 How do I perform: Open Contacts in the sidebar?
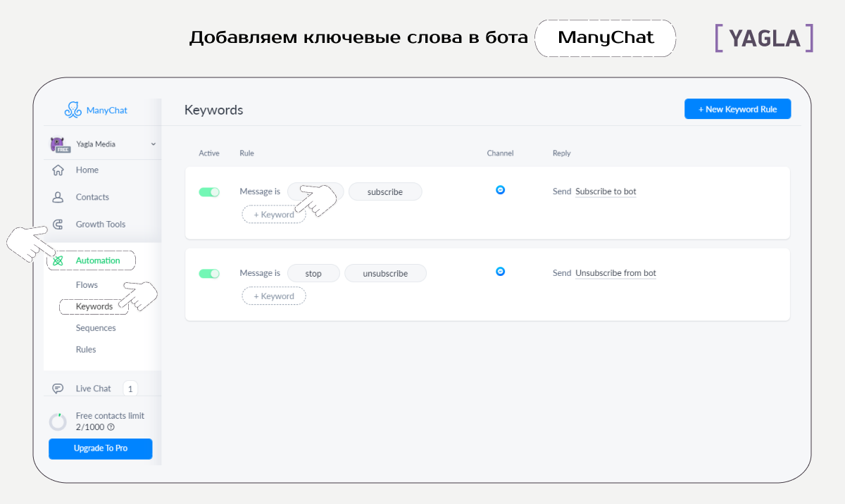pyautogui.click(x=92, y=198)
